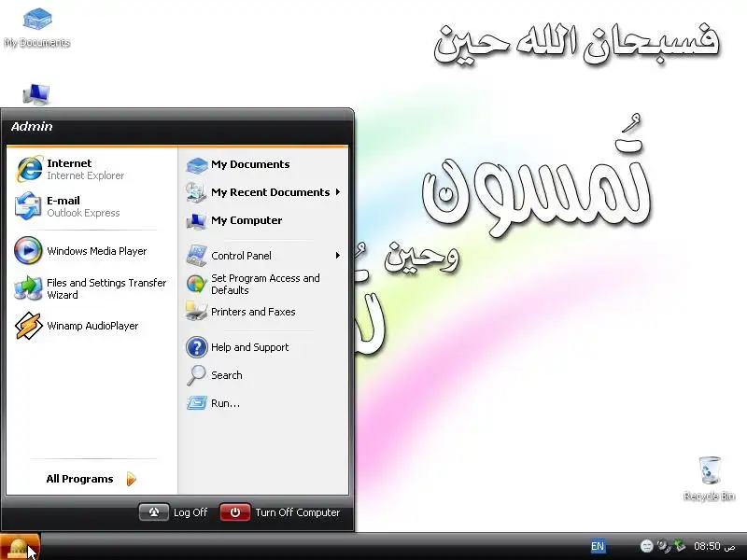Select My Documents menu entry text
This screenshot has height=560, width=747.
250,164
